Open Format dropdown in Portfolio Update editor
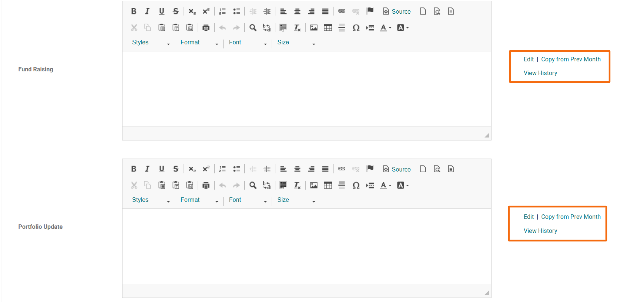Image resolution: width=644 pixels, height=302 pixels. pyautogui.click(x=199, y=200)
